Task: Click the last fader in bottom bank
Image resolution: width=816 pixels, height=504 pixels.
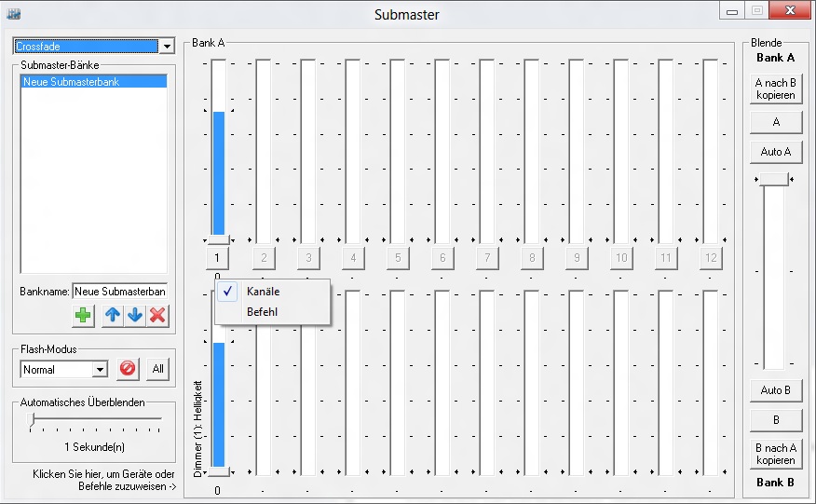Action: pos(711,383)
